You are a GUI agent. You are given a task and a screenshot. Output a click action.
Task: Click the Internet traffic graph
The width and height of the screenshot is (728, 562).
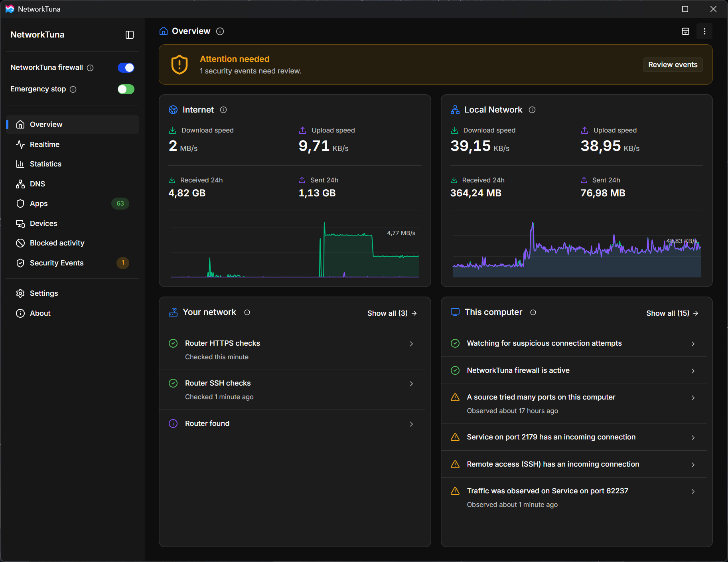(x=295, y=249)
